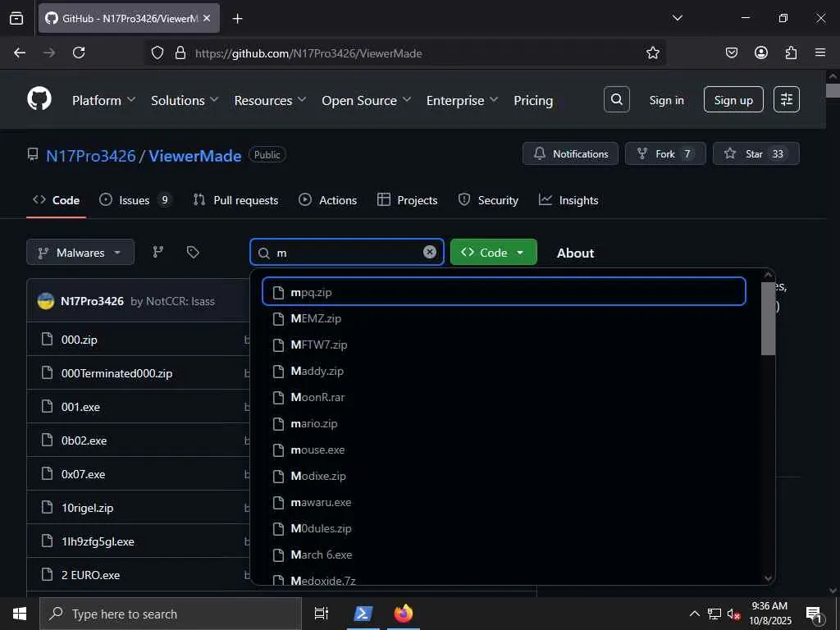Click the Sign up button
Image resolution: width=840 pixels, height=630 pixels.
733,99
